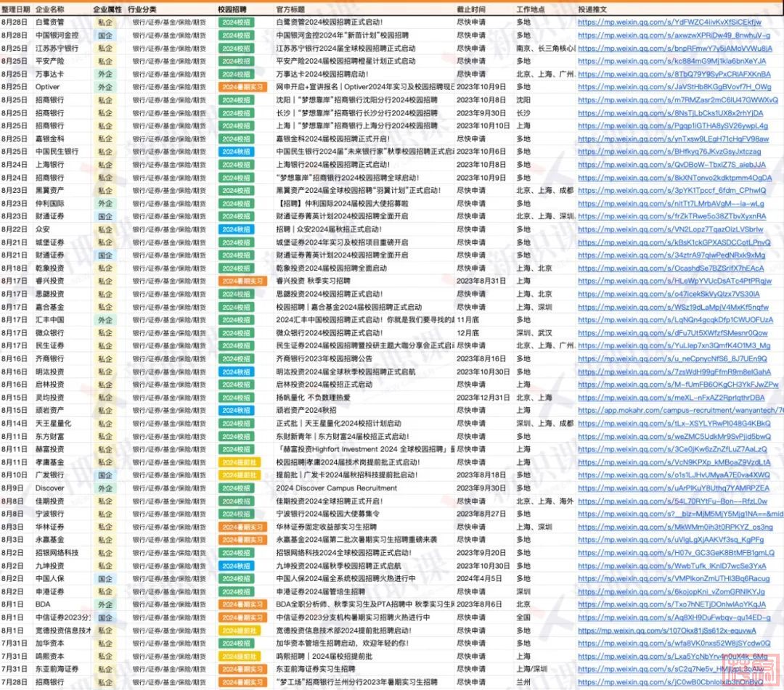This screenshot has width=784, height=690.
Task: Open the 顽岩资产 mokahr application link
Action: pyautogui.click(x=681, y=410)
